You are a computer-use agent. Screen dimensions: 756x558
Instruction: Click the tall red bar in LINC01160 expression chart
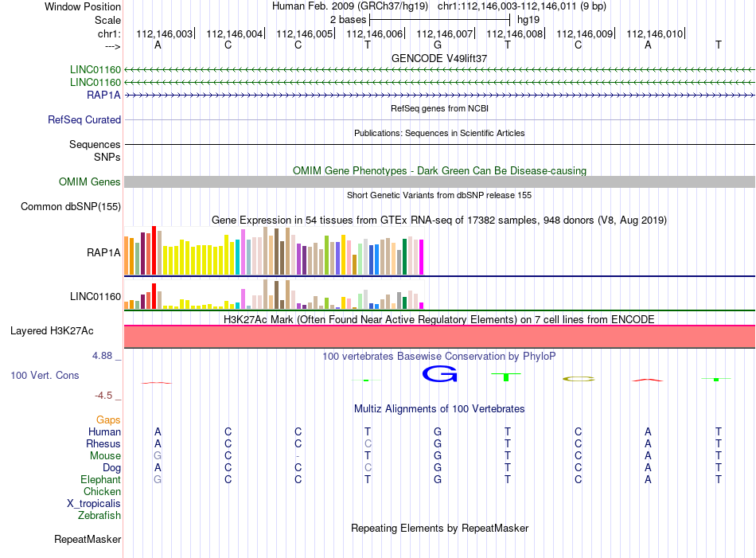(x=154, y=296)
